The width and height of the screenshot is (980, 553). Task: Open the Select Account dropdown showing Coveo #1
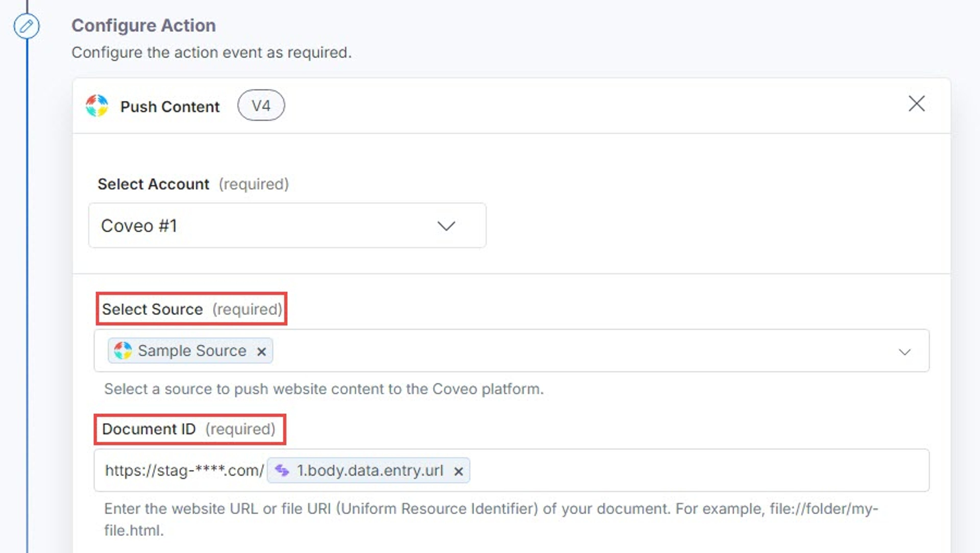click(x=287, y=226)
